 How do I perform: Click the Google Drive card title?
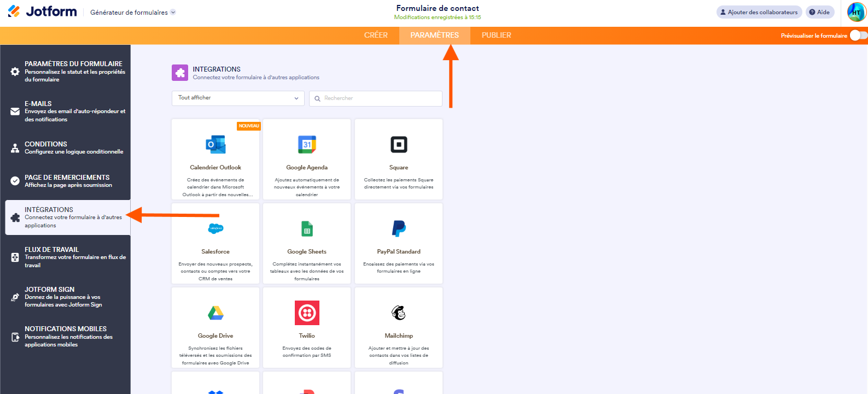(x=215, y=336)
